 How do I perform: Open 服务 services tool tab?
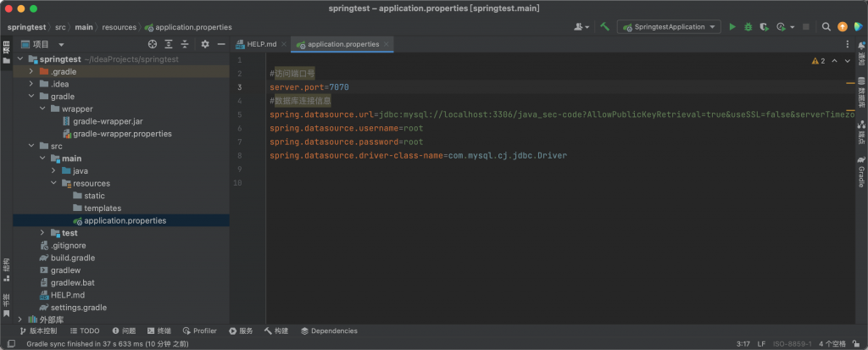(x=242, y=331)
